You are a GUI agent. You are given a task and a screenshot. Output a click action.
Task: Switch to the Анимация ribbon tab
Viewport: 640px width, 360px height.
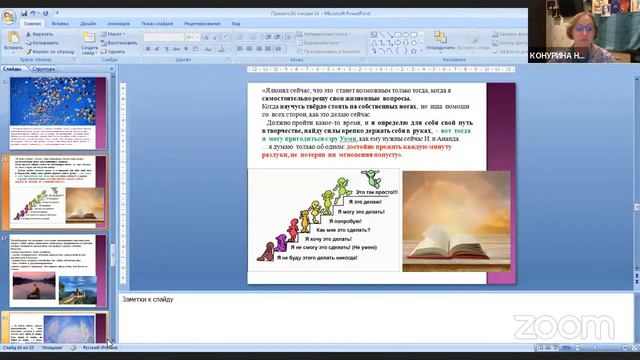[118, 24]
